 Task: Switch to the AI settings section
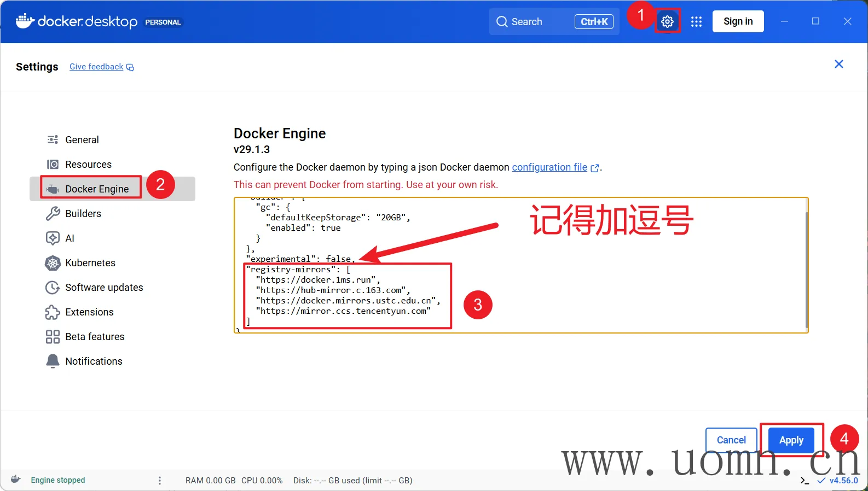click(70, 238)
